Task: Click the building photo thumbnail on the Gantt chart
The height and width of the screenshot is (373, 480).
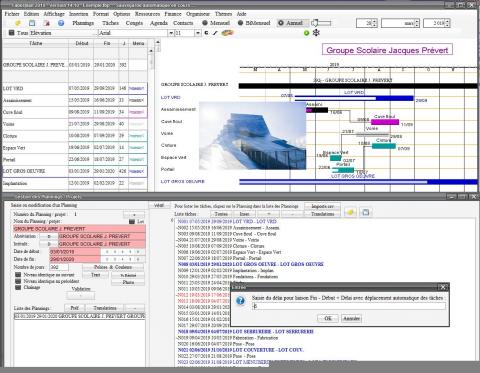Action: pyautogui.click(x=252, y=136)
